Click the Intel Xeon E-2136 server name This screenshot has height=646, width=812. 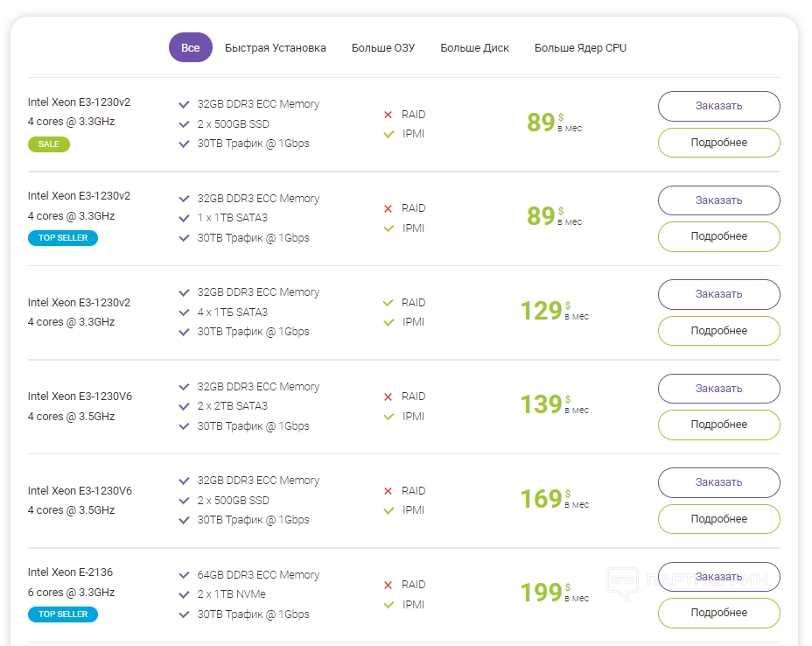tap(70, 572)
